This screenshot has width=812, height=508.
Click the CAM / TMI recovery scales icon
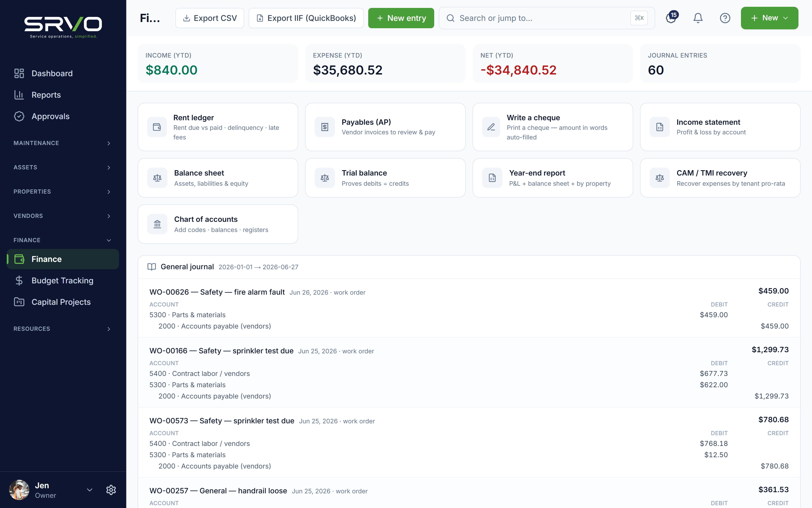click(660, 178)
